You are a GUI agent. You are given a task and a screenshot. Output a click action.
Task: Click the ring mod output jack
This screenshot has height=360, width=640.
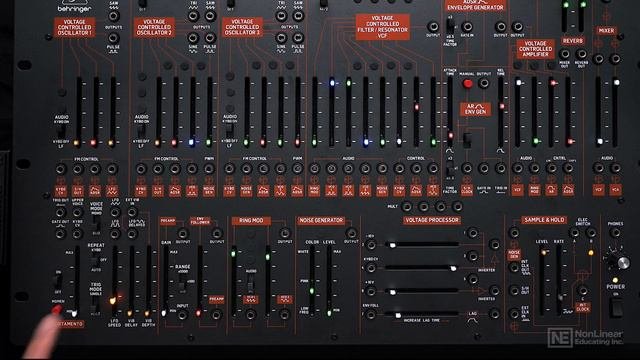[x=284, y=233]
